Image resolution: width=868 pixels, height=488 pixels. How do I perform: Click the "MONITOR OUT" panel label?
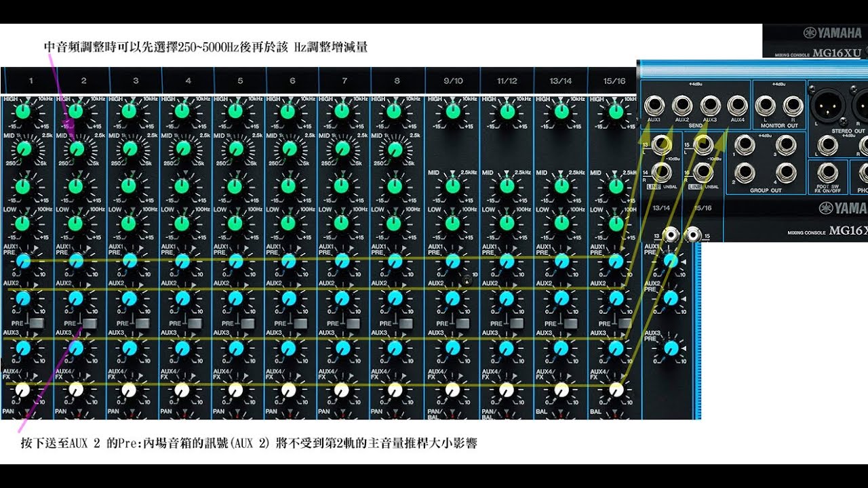(x=779, y=125)
